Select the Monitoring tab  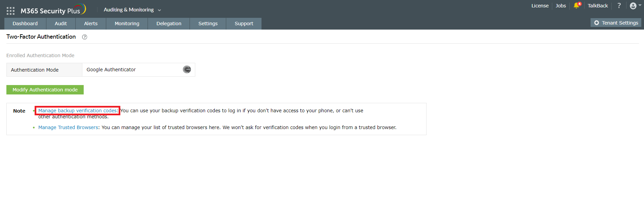point(127,24)
